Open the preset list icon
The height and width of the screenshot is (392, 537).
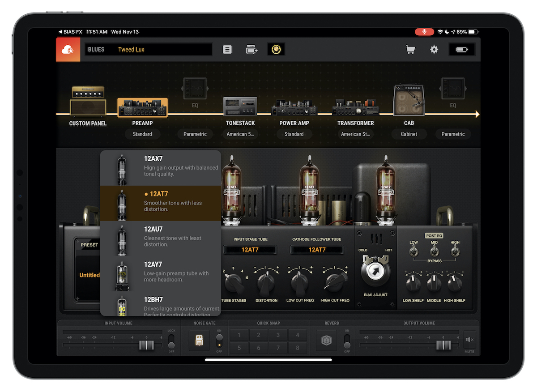[227, 50]
